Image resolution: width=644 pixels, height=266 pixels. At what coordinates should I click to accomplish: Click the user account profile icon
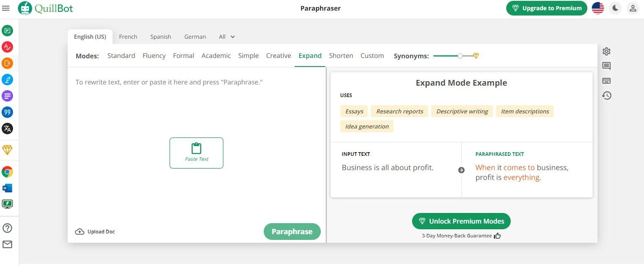click(633, 8)
